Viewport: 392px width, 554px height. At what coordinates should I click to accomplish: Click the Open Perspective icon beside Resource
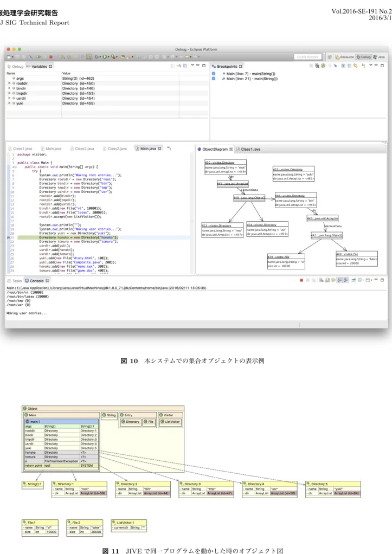pos(330,57)
